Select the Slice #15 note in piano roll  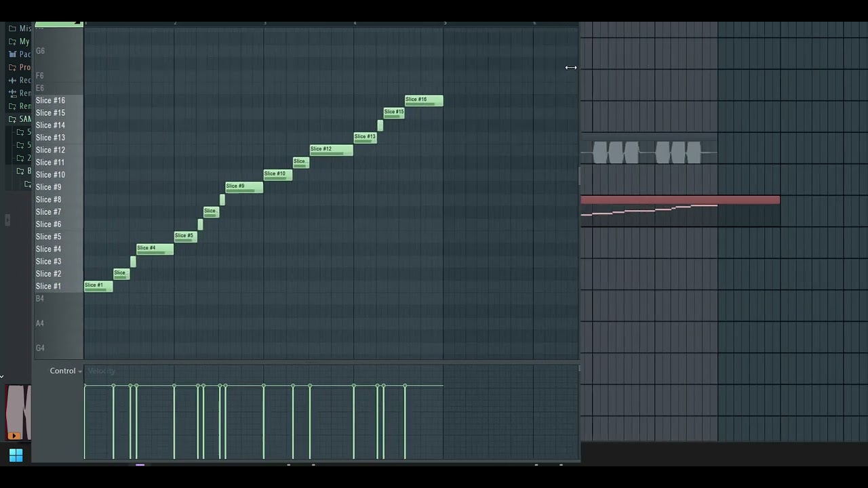click(394, 113)
